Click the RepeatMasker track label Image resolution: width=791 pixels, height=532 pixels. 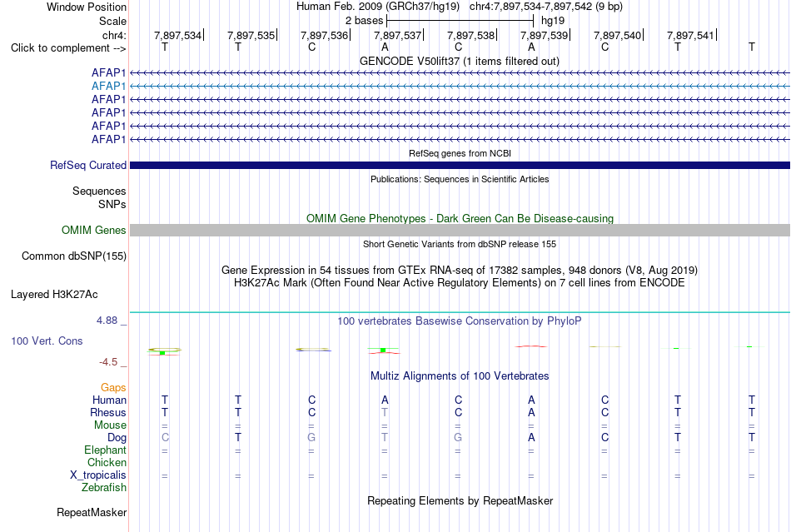pos(92,512)
